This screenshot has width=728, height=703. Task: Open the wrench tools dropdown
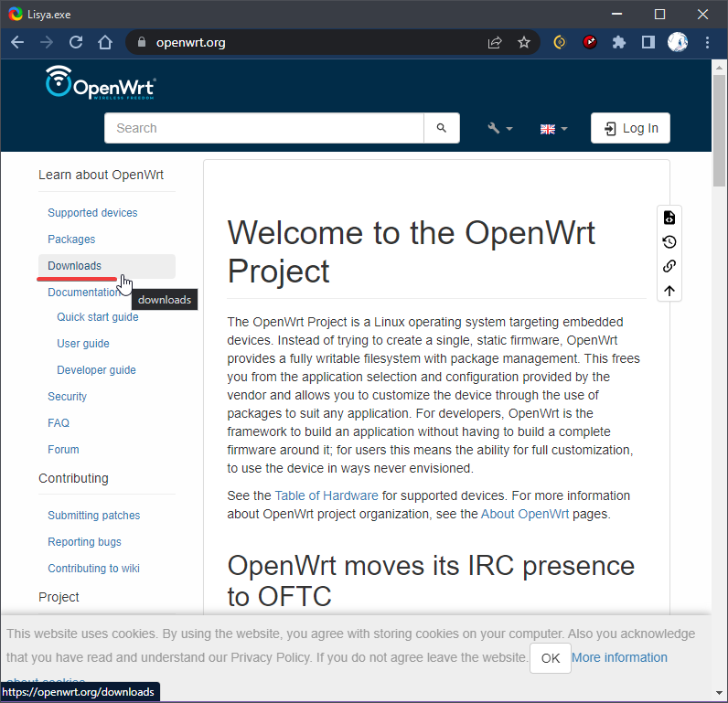(499, 129)
